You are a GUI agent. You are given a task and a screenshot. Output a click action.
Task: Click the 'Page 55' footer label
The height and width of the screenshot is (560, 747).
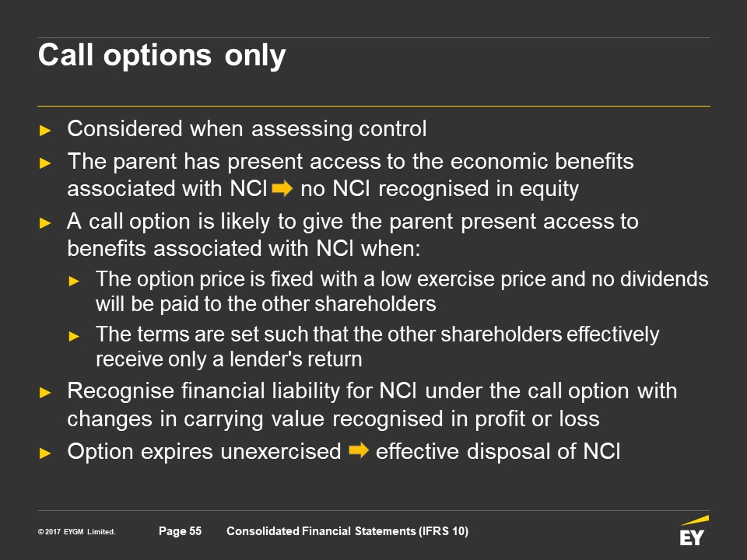click(x=180, y=531)
